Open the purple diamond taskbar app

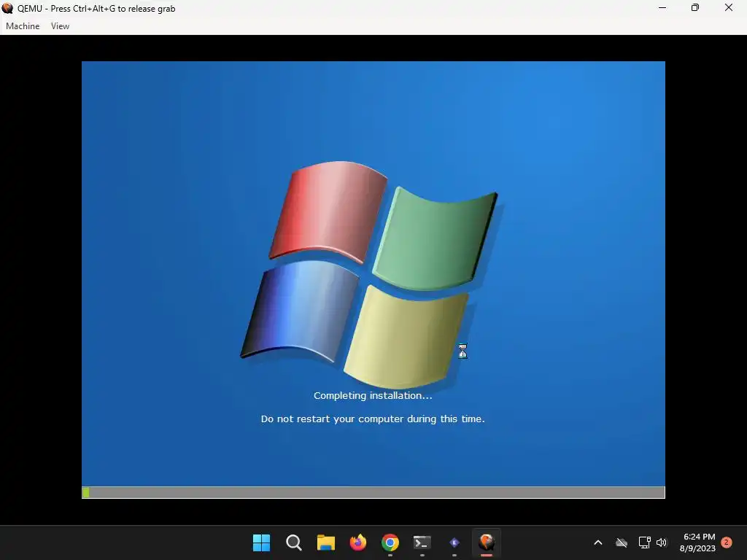pyautogui.click(x=454, y=542)
